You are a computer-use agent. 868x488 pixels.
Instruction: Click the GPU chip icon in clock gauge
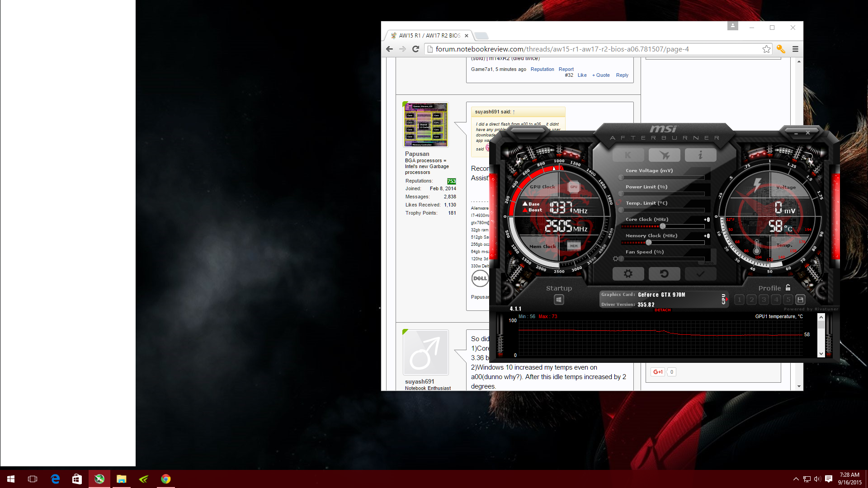(574, 187)
